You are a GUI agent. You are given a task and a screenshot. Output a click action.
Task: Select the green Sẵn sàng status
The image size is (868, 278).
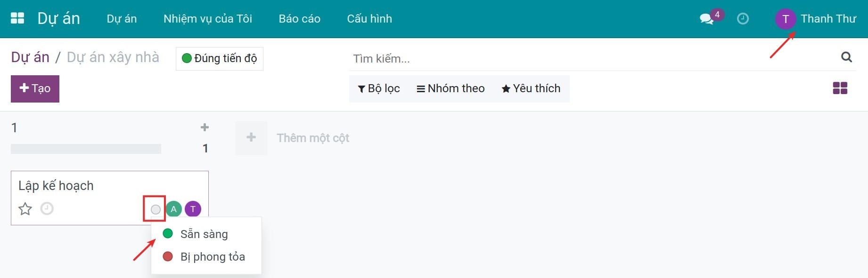click(x=196, y=233)
